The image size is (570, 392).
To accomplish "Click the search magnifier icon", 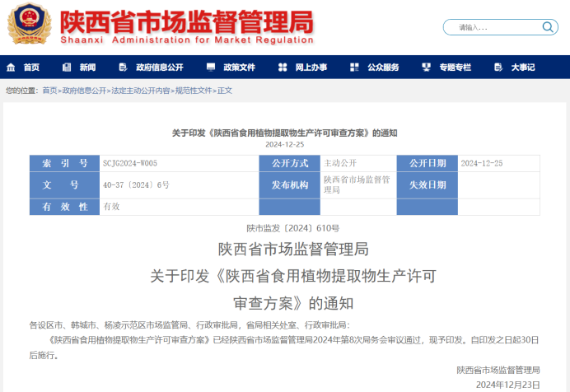I will point(548,27).
